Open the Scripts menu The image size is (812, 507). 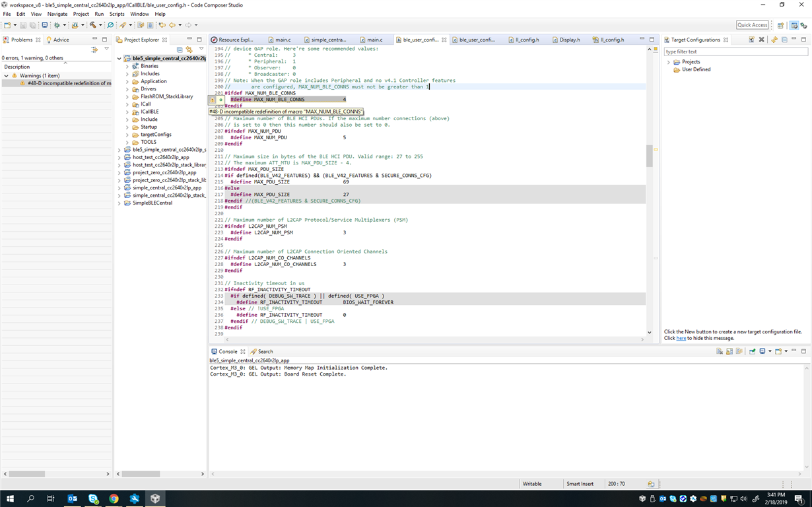pos(117,14)
